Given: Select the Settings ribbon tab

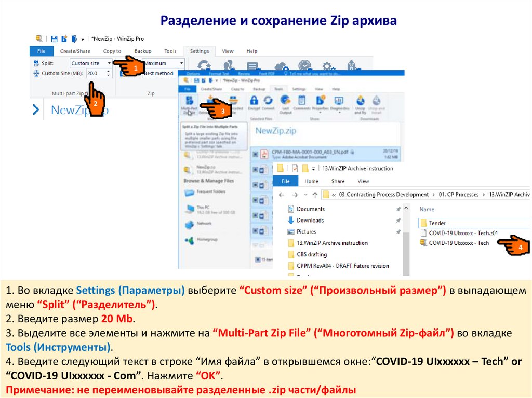Looking at the screenshot, I should click(199, 51).
